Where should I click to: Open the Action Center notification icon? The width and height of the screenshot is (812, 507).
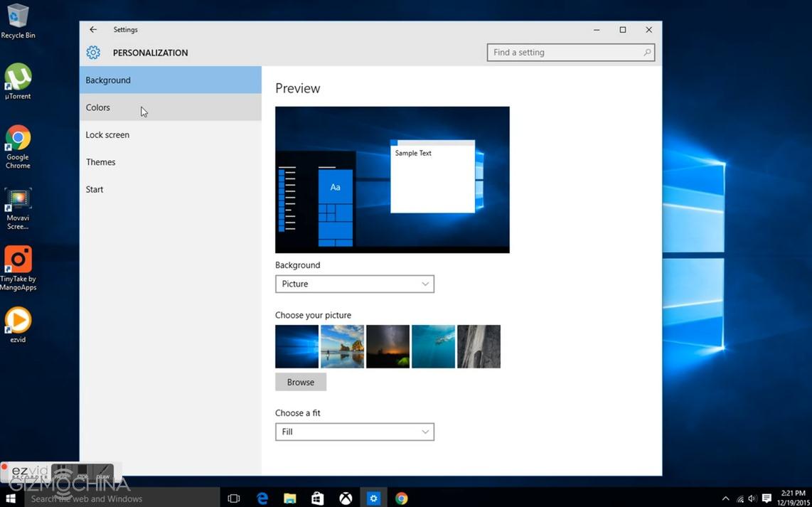pyautogui.click(x=766, y=498)
